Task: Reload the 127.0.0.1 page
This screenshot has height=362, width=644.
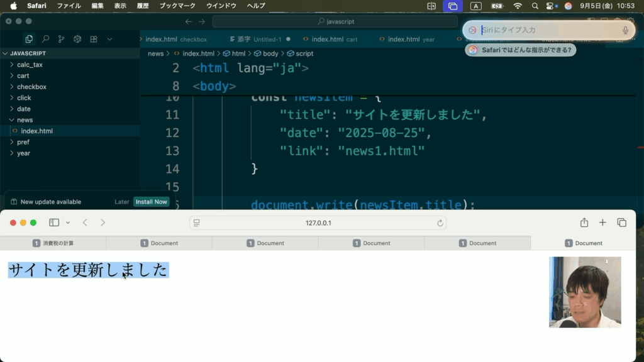Action: pyautogui.click(x=440, y=223)
